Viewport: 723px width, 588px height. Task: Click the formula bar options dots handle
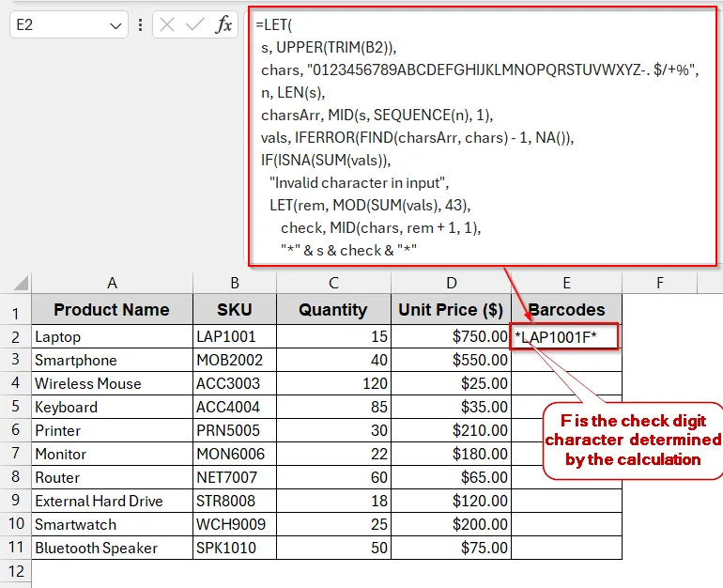coord(140,25)
